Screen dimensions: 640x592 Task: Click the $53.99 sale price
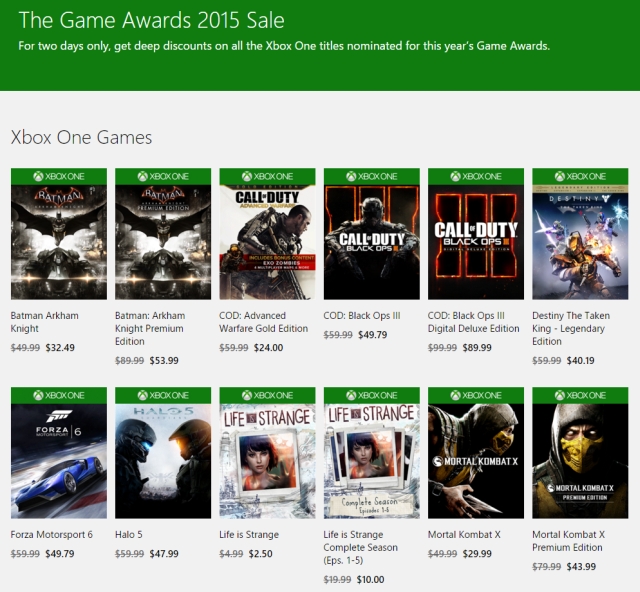pos(164,361)
